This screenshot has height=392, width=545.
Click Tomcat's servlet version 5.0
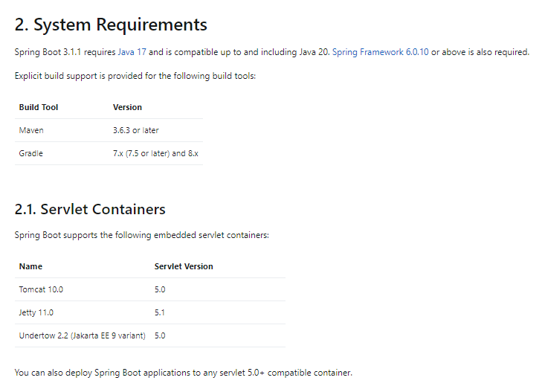(160, 289)
